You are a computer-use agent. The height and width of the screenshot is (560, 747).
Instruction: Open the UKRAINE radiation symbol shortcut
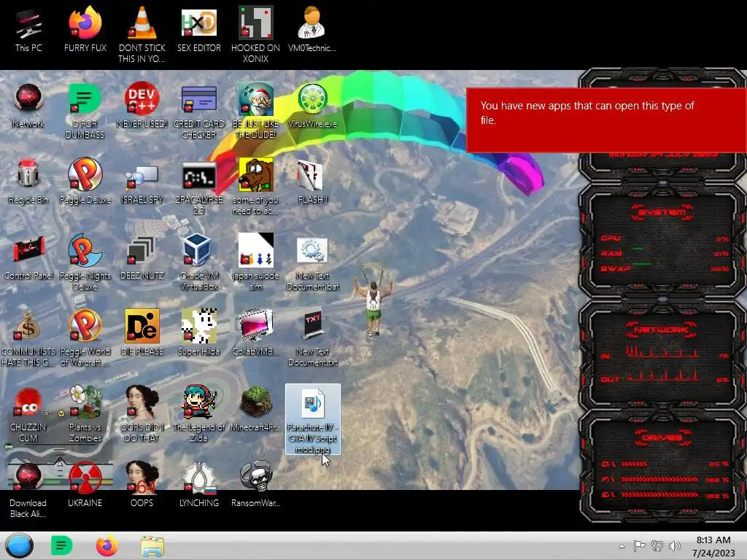pos(85,484)
